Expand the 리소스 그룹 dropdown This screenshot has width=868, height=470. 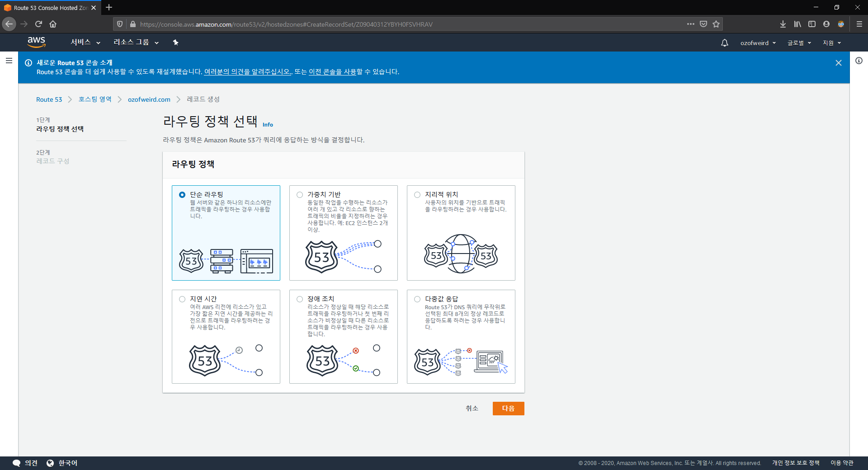136,42
